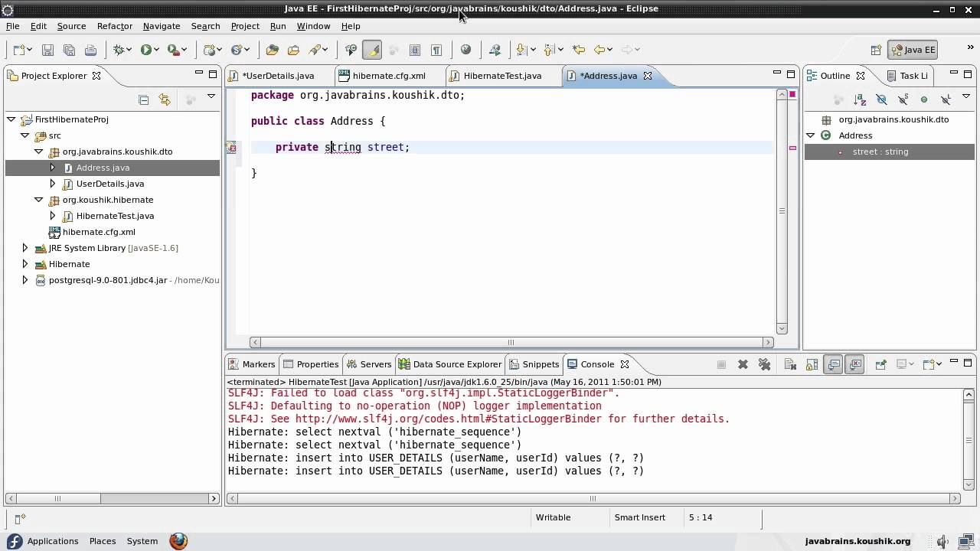
Task: Click the Open Type toolbar icon
Action: point(272,50)
